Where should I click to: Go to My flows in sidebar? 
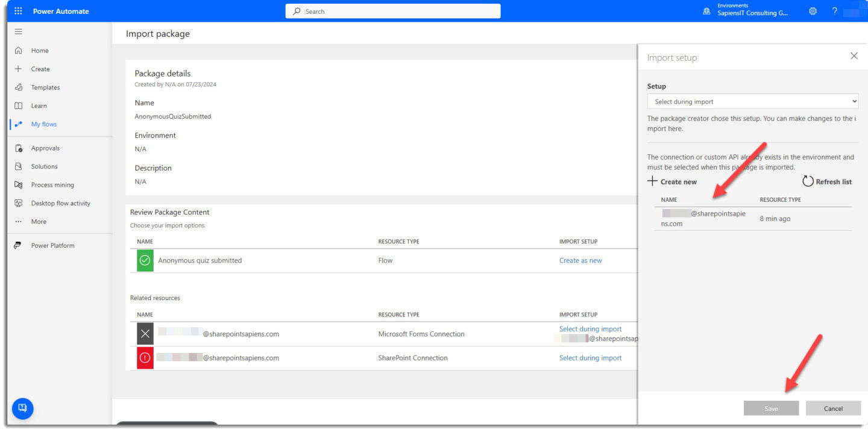tap(43, 124)
